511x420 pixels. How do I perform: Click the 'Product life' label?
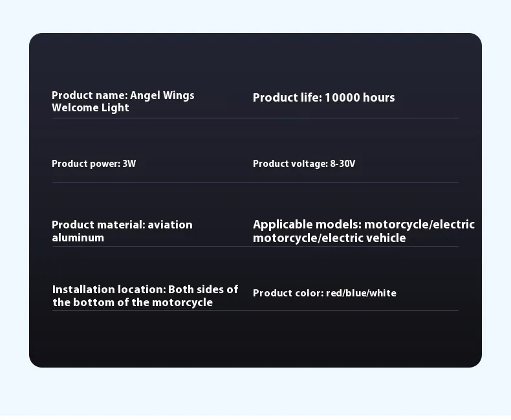287,98
